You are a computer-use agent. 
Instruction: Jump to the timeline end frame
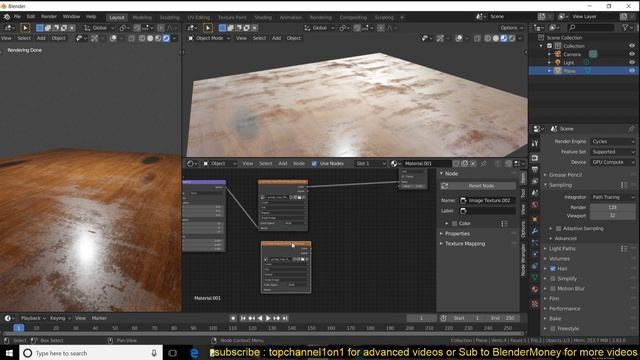285,318
